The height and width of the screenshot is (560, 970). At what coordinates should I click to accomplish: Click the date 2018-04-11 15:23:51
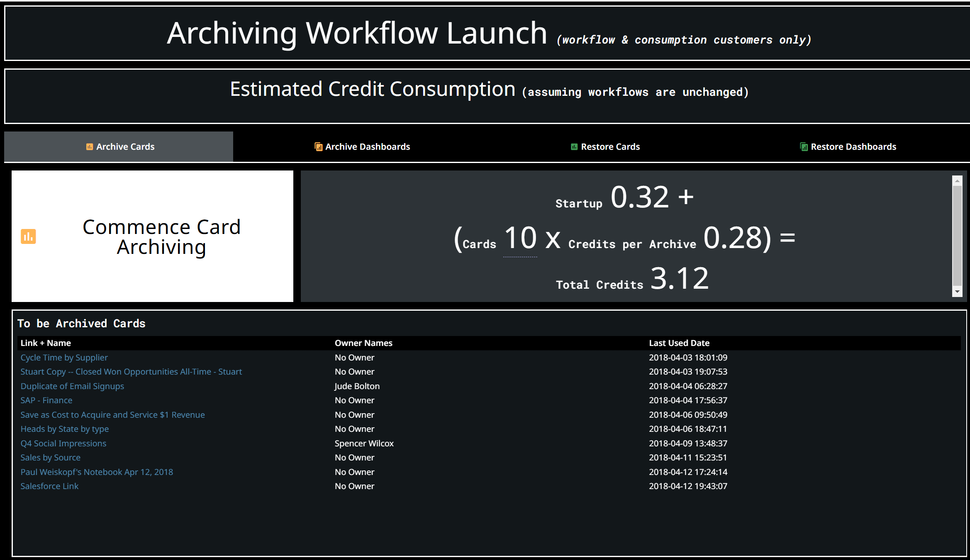(688, 458)
